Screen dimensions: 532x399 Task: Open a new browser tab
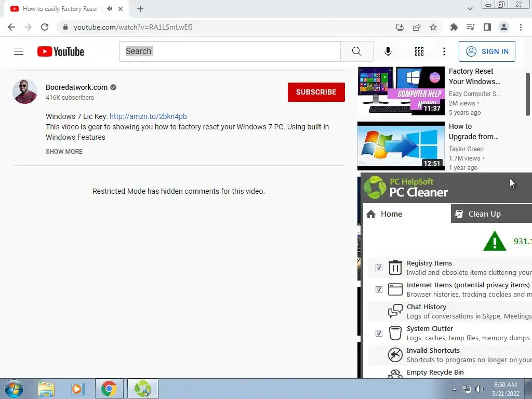[x=140, y=9]
